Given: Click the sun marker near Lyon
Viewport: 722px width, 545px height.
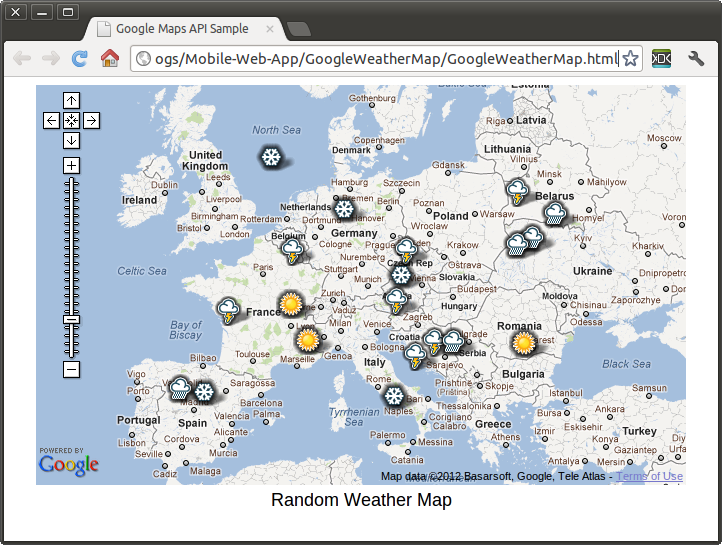Looking at the screenshot, I should coord(307,341).
